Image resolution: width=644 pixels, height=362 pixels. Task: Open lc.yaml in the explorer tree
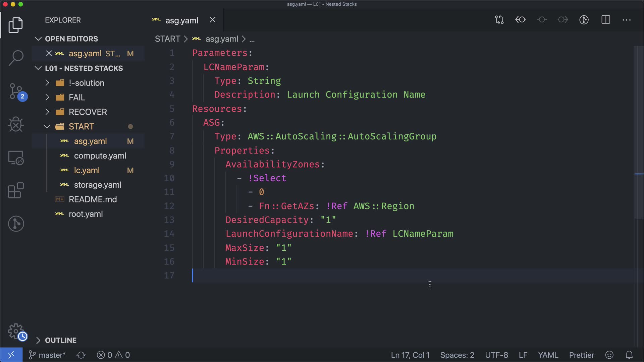(87, 170)
